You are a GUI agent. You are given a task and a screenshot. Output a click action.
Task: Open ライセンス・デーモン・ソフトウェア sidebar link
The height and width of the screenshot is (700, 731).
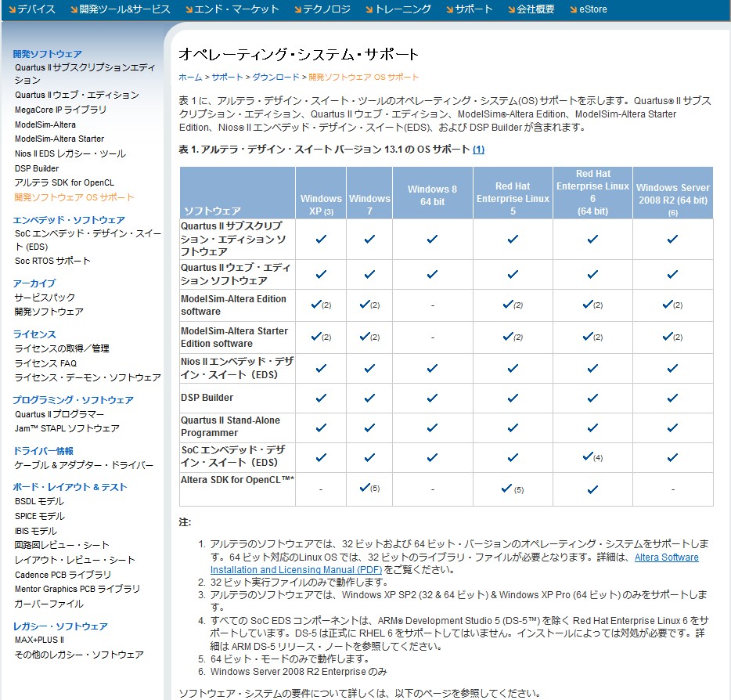88,377
